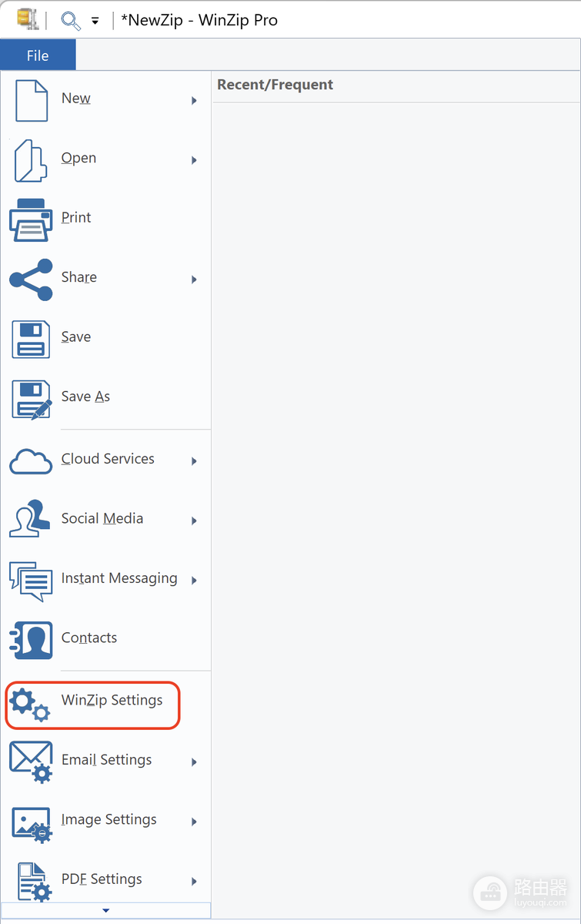Image resolution: width=581 pixels, height=924 pixels.
Task: Select the Open menu label
Action: 78,158
